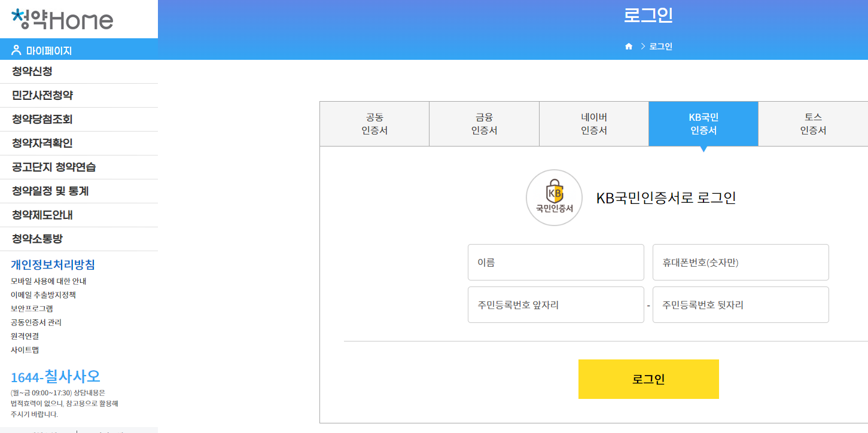The image size is (868, 433).
Task: Click the 마이페이지 person icon
Action: point(16,50)
